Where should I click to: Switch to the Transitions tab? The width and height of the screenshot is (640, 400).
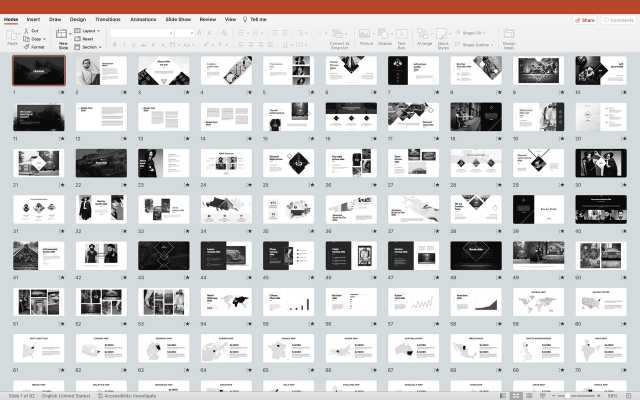[107, 19]
